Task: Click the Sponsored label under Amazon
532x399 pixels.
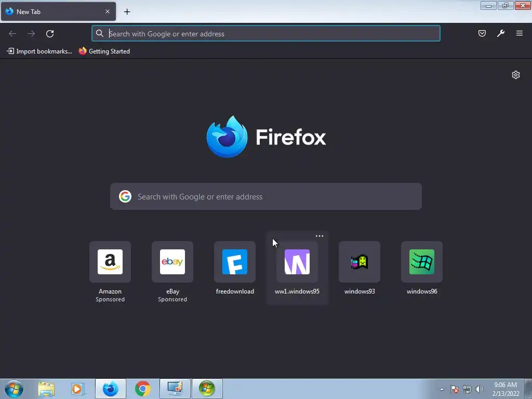Action: pyautogui.click(x=110, y=299)
